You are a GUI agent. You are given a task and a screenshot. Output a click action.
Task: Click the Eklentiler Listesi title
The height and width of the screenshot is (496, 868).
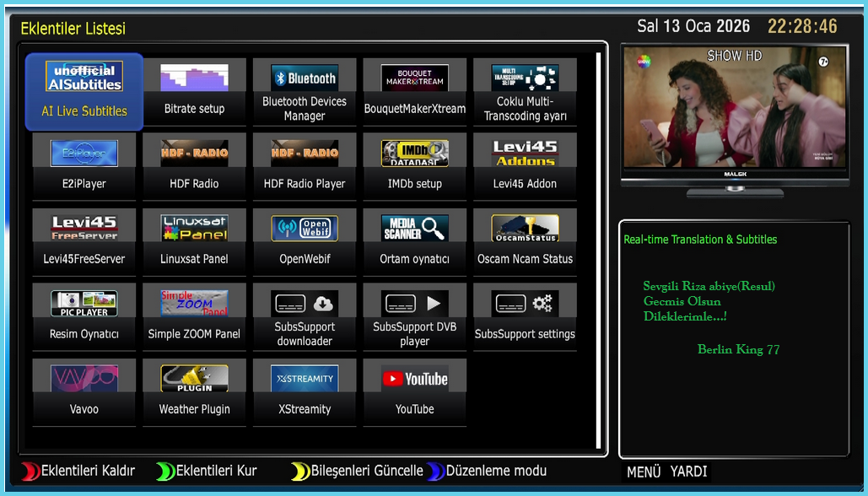[73, 28]
